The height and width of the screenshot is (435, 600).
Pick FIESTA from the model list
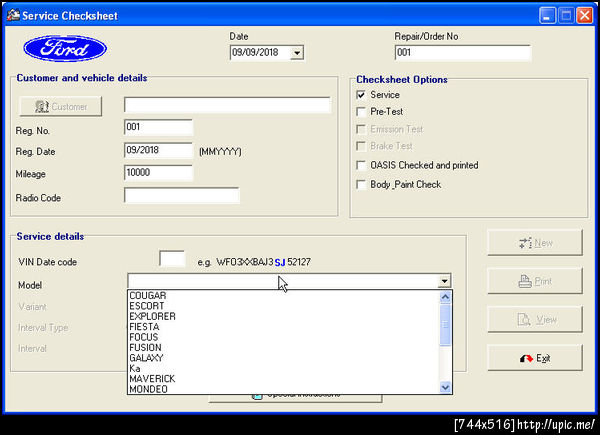click(x=284, y=327)
